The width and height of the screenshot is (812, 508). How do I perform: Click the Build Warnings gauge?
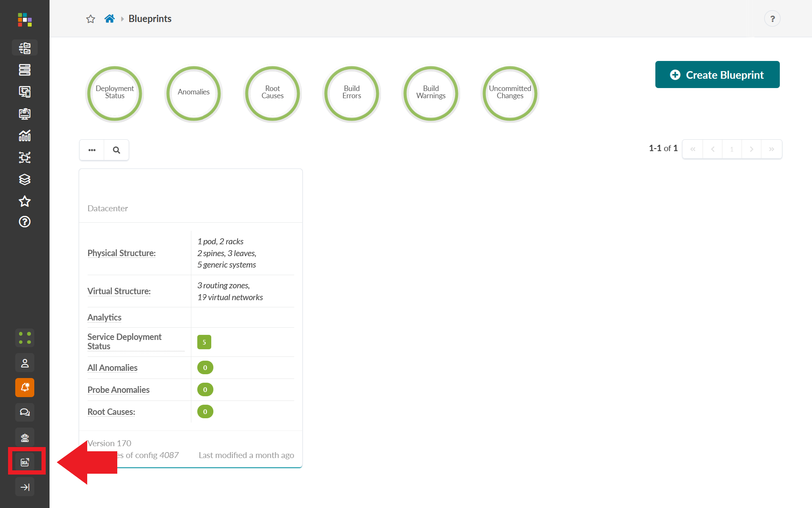coord(431,94)
